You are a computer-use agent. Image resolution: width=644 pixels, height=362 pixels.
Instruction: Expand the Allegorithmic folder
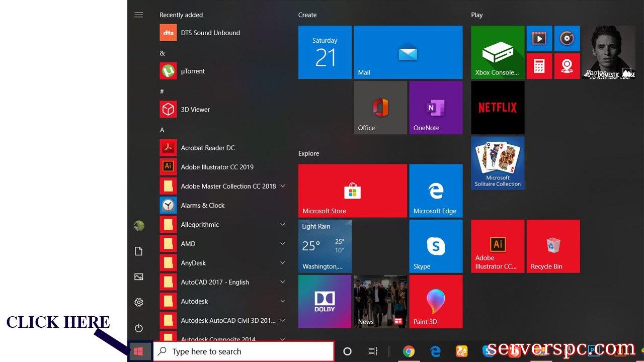(x=282, y=225)
